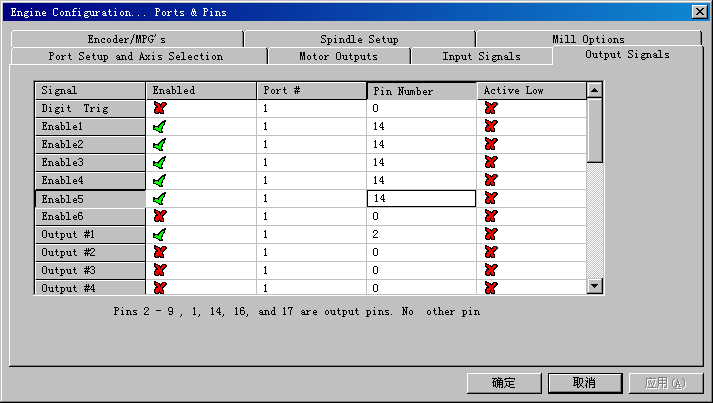
Task: Select the Digit Trig signal row header
Action: (x=90, y=108)
